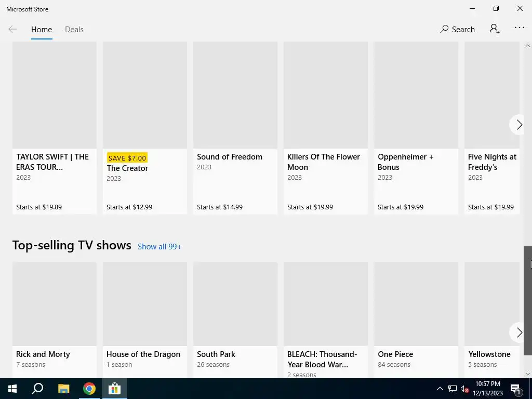Open House of the Dragon thumbnail
Viewport: 532px width, 399px height.
(x=145, y=303)
